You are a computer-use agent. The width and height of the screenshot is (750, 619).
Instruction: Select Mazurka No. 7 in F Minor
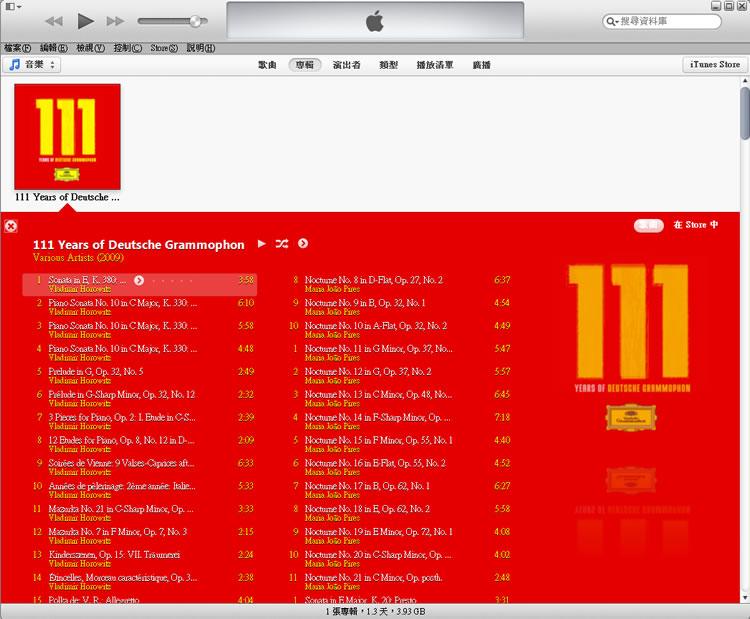(140, 536)
